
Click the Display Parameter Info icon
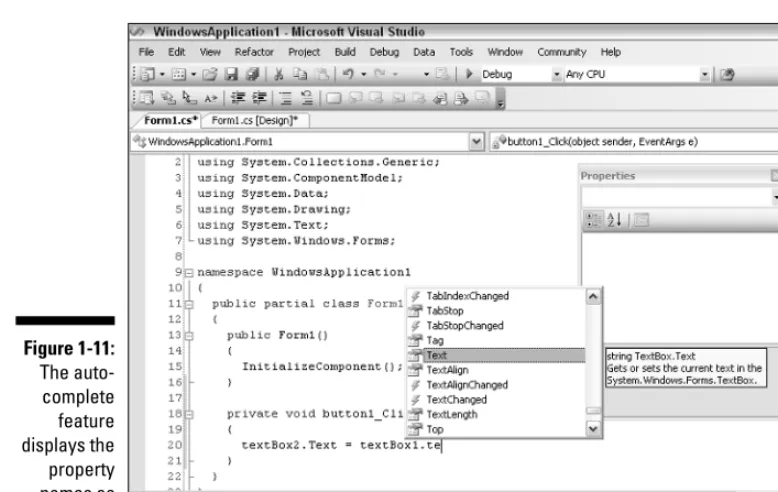tap(168, 98)
